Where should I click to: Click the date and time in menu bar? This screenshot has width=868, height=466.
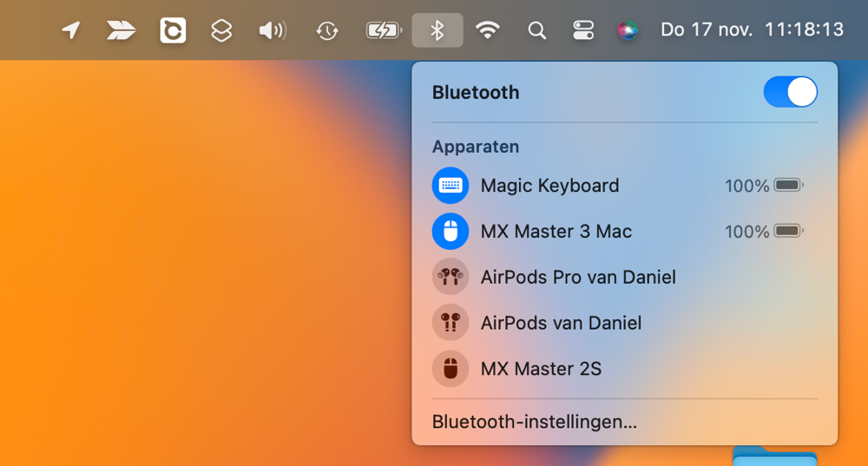752,30
